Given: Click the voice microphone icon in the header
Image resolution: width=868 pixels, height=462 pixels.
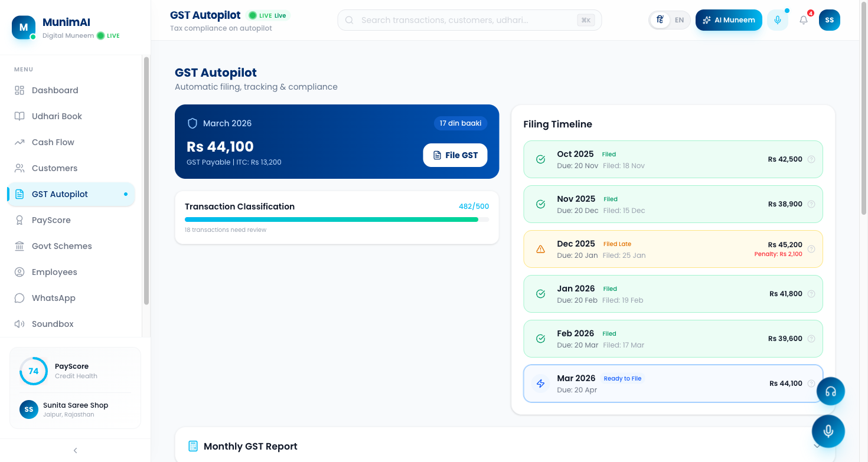Looking at the screenshot, I should 777,19.
